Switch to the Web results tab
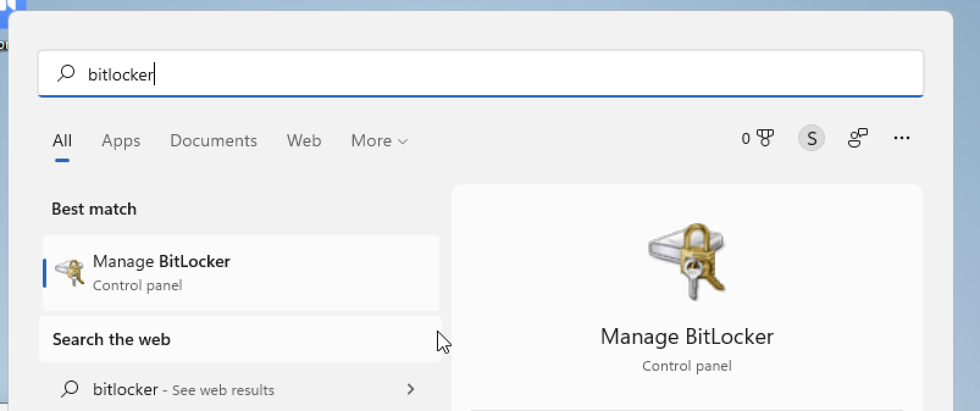980x411 pixels. (x=304, y=141)
